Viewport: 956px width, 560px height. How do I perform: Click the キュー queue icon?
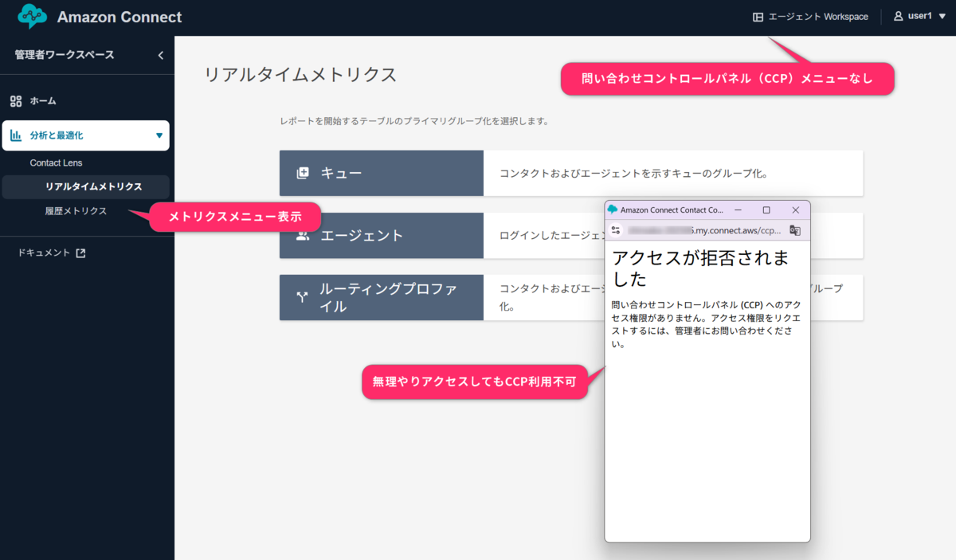[x=302, y=173]
